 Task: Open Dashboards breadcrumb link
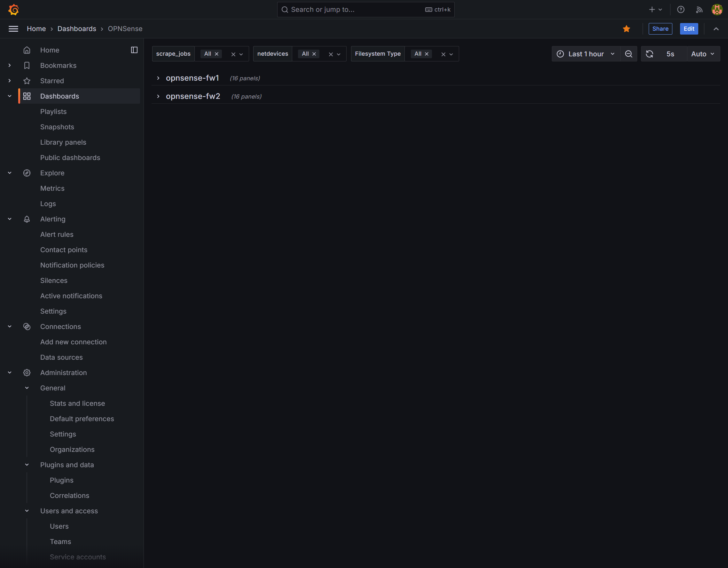click(x=77, y=29)
